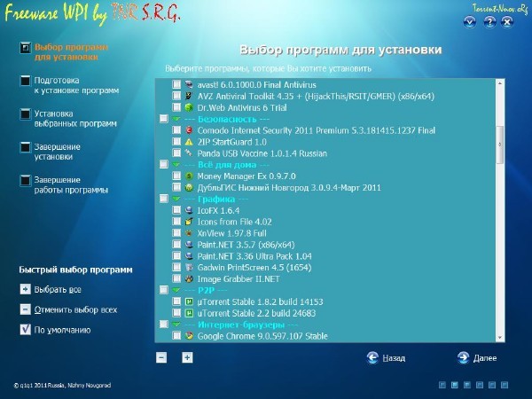
Task: Click the Всё для дома category title
Action: (227, 165)
